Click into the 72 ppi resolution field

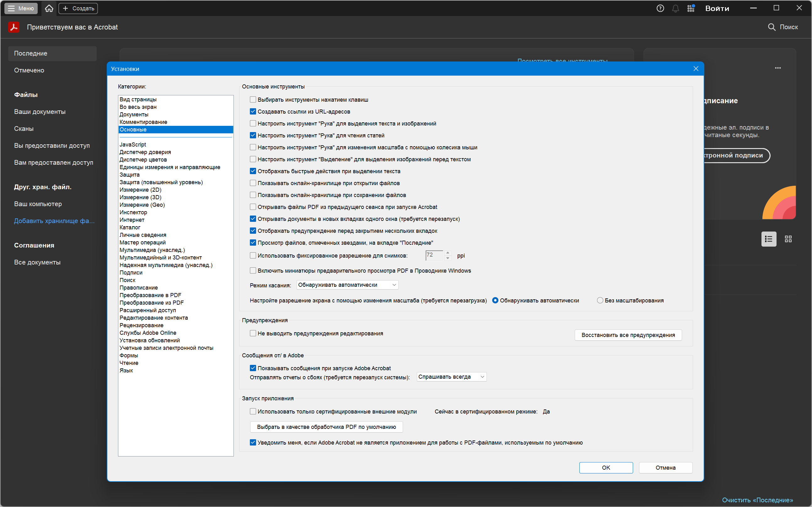434,255
